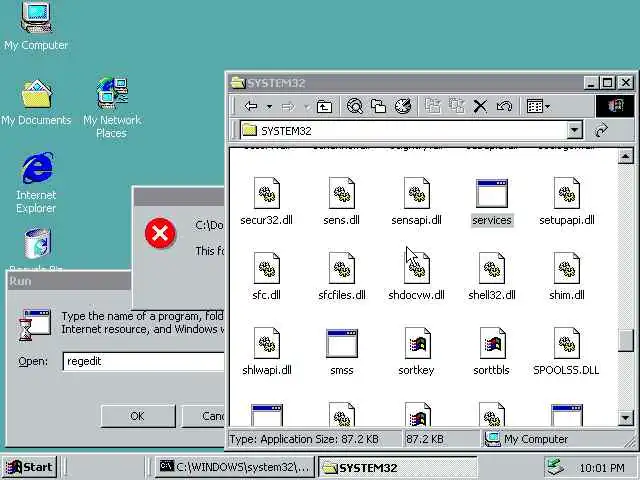Click the scroll up arrow in SYSTEM32

[x=625, y=156]
